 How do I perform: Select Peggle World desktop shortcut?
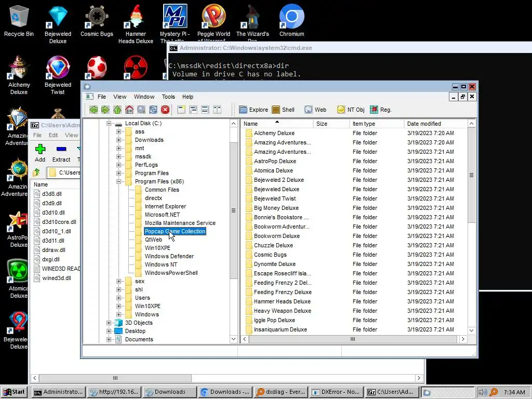tap(214, 23)
